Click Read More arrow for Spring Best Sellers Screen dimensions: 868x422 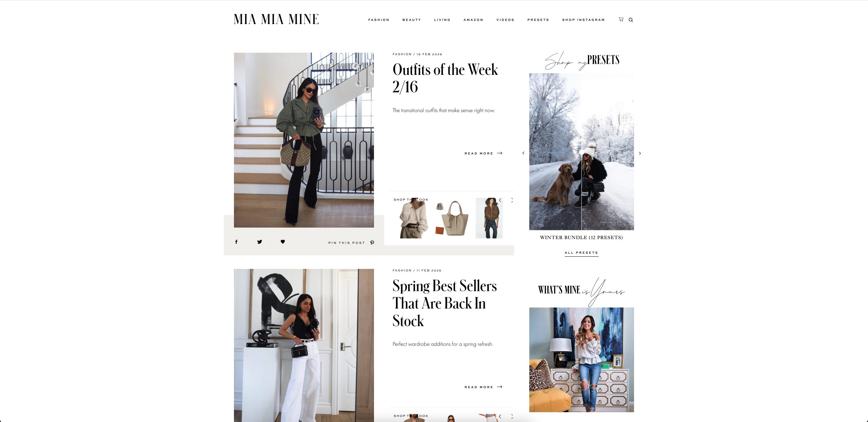[x=500, y=387]
